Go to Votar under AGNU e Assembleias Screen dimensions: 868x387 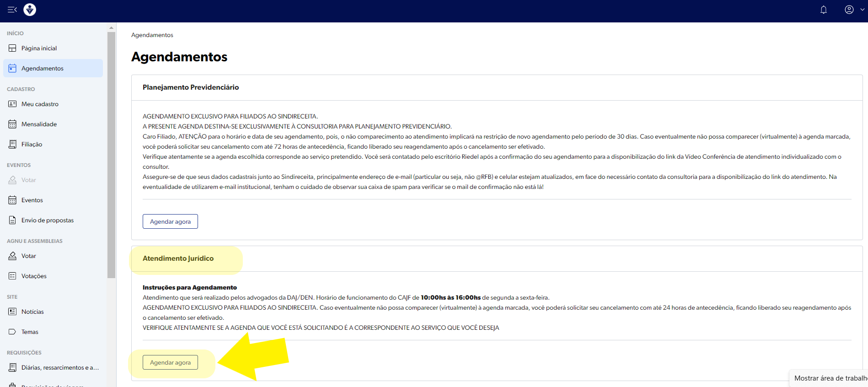[x=28, y=256]
